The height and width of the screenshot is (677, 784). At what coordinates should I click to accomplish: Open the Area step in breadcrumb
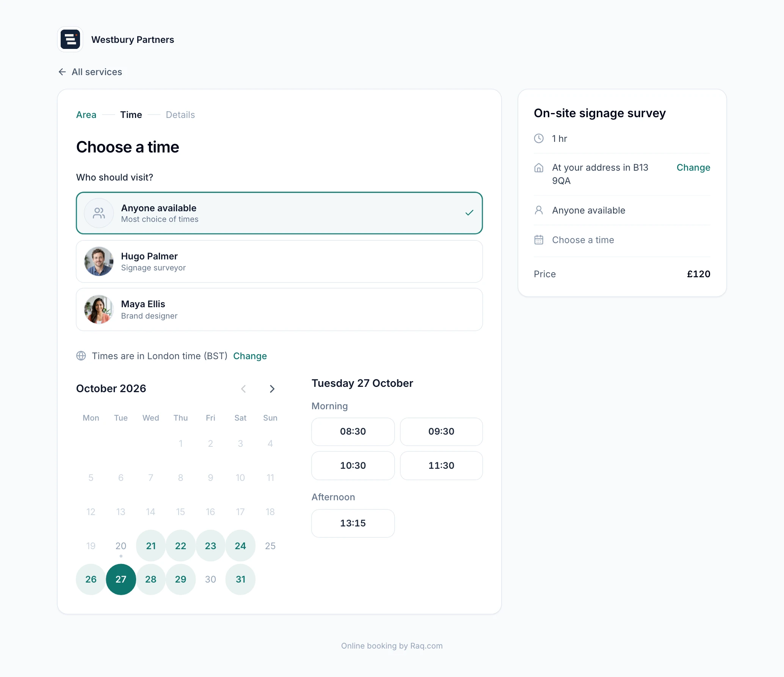(86, 115)
